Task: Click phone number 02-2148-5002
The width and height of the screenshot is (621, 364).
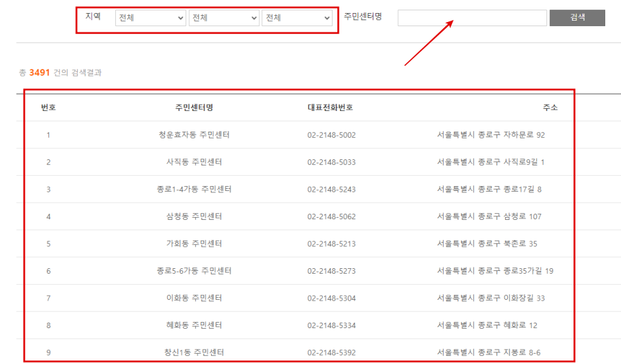Action: point(331,135)
